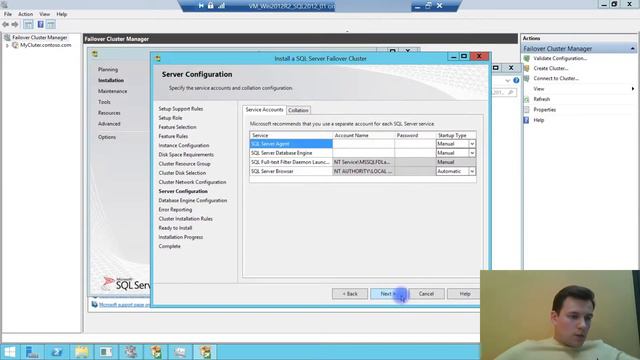This screenshot has height=360, width=640.
Task: Click the SQL setup icon in the wizard title bar
Action: coord(158,59)
